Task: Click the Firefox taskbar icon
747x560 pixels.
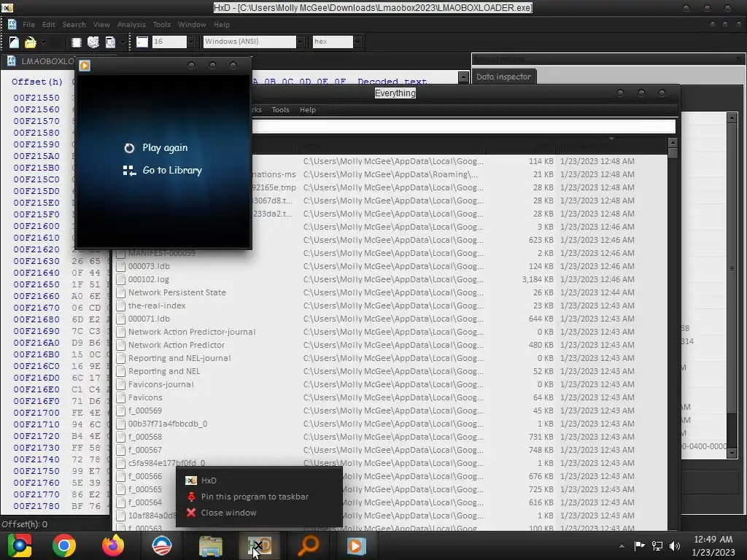Action: [x=113, y=545]
